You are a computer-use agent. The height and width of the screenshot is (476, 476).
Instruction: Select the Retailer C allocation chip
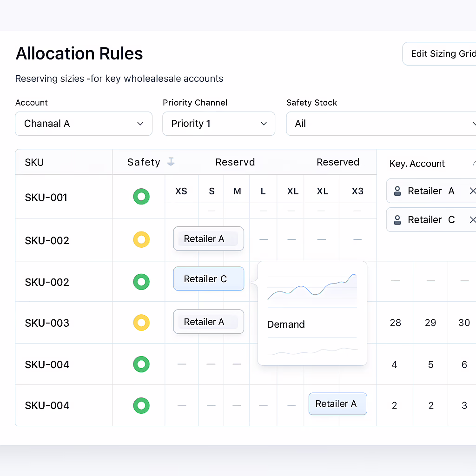pos(208,279)
